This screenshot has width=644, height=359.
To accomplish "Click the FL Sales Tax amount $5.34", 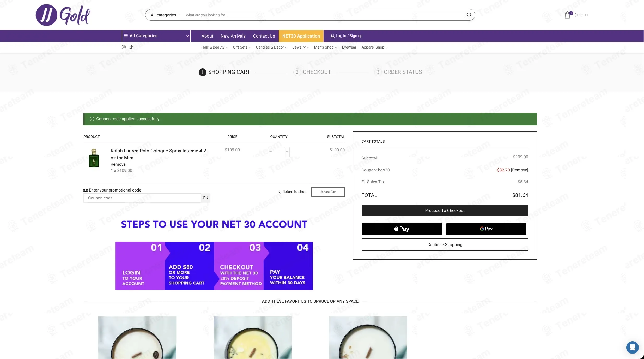I will [523, 182].
